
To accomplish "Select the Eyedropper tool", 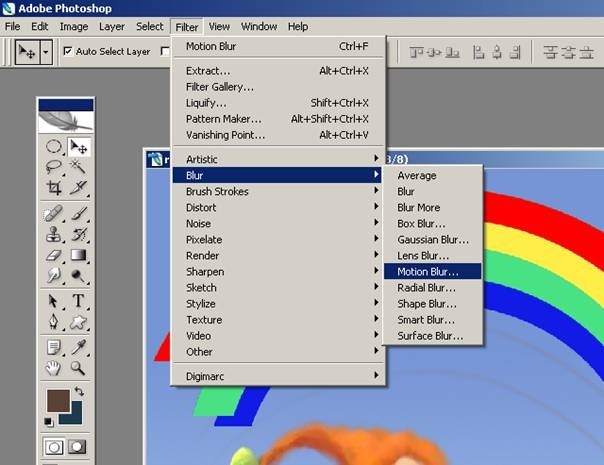I will coord(77,346).
